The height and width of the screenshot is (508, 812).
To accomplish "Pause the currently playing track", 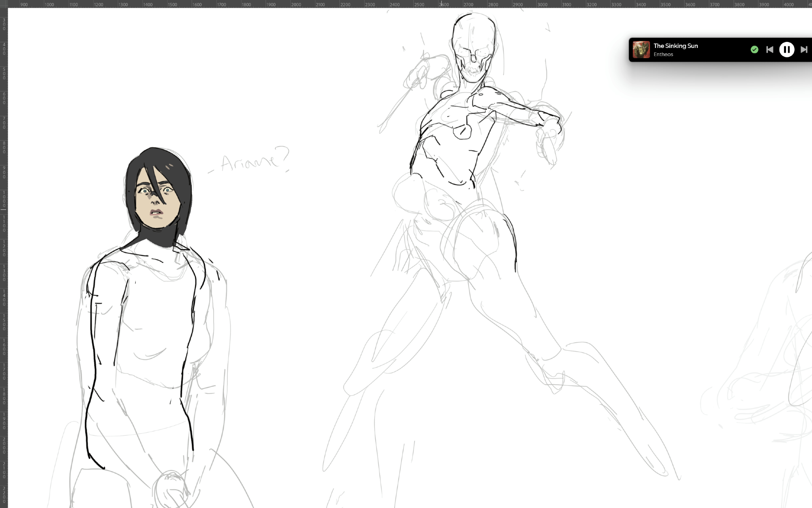I will (786, 50).
